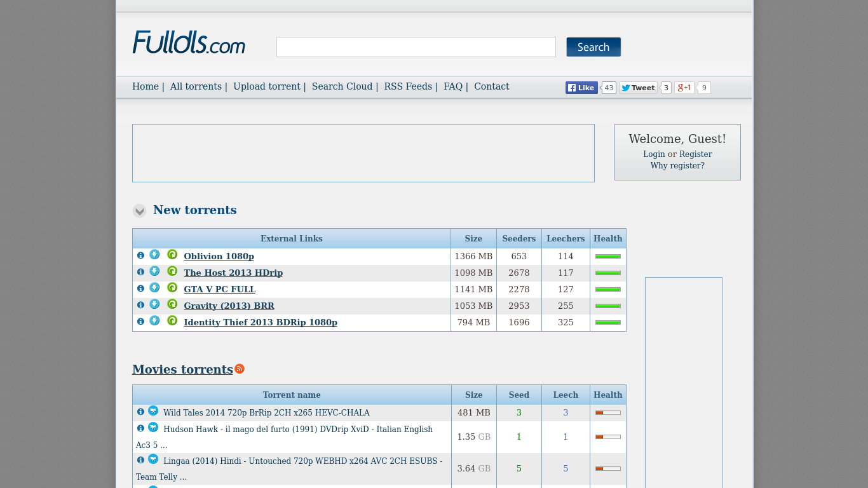Open the GTA V PC FULL torrent link
Viewport: 868px width, 488px height.
220,289
